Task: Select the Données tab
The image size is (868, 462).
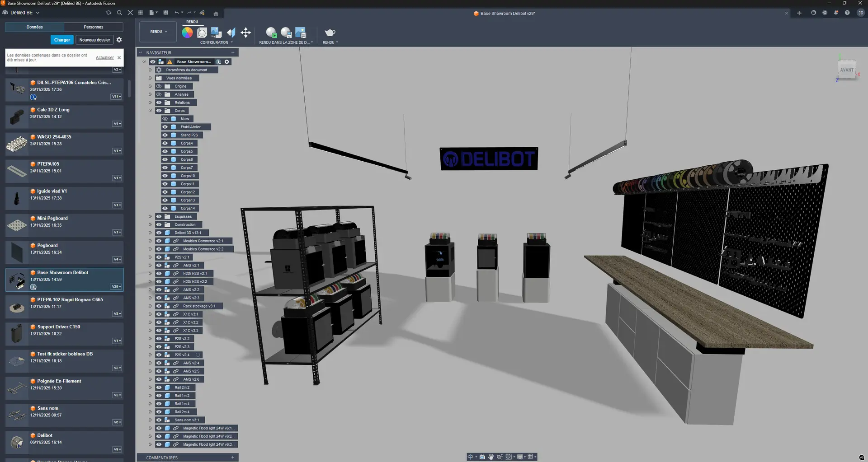Action: coord(34,27)
